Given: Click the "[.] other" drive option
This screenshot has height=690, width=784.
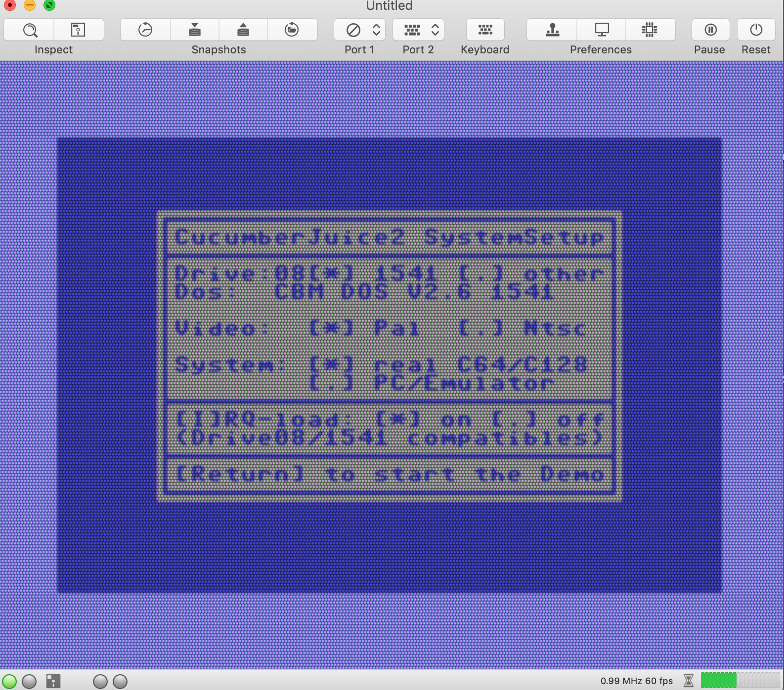Looking at the screenshot, I should [531, 273].
